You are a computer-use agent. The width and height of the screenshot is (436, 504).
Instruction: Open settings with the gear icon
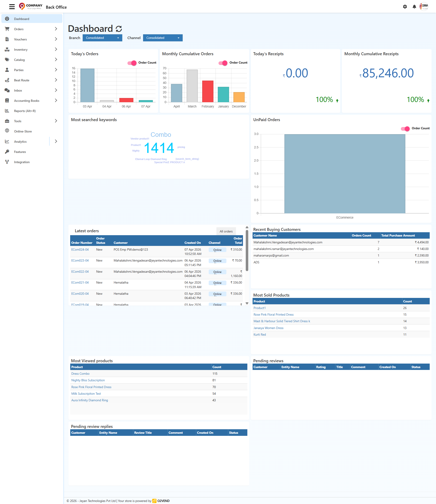click(x=405, y=7)
